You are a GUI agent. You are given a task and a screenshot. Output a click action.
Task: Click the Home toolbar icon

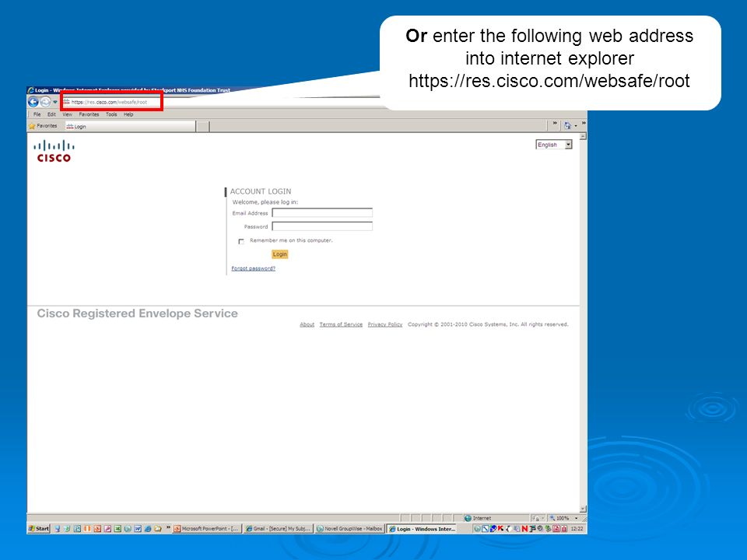[567, 126]
